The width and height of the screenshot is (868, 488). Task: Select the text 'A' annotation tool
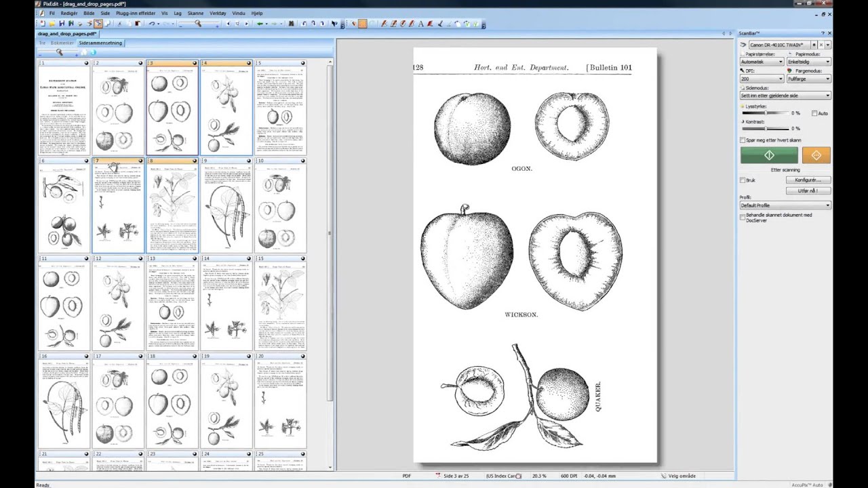pyautogui.click(x=420, y=24)
